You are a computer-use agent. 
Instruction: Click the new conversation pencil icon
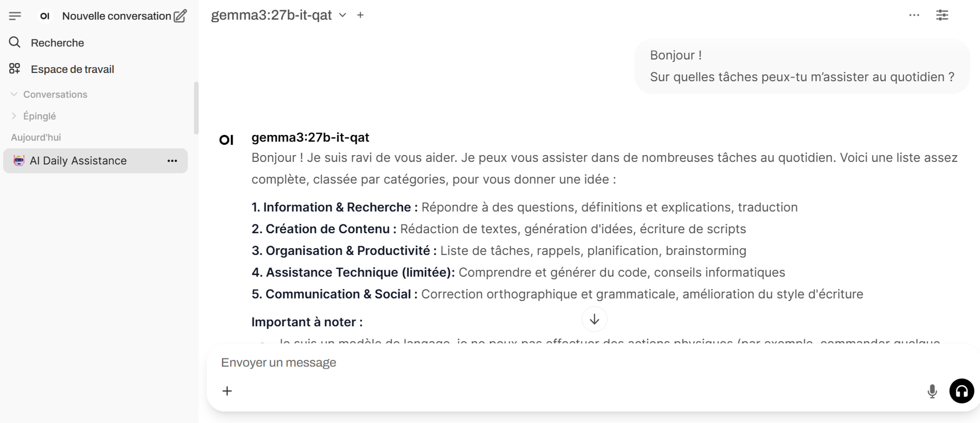click(x=180, y=16)
